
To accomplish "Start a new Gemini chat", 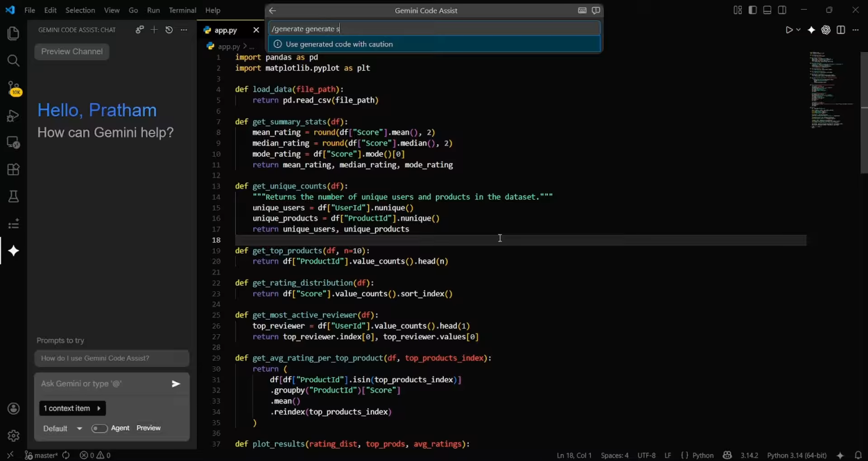I will [154, 30].
